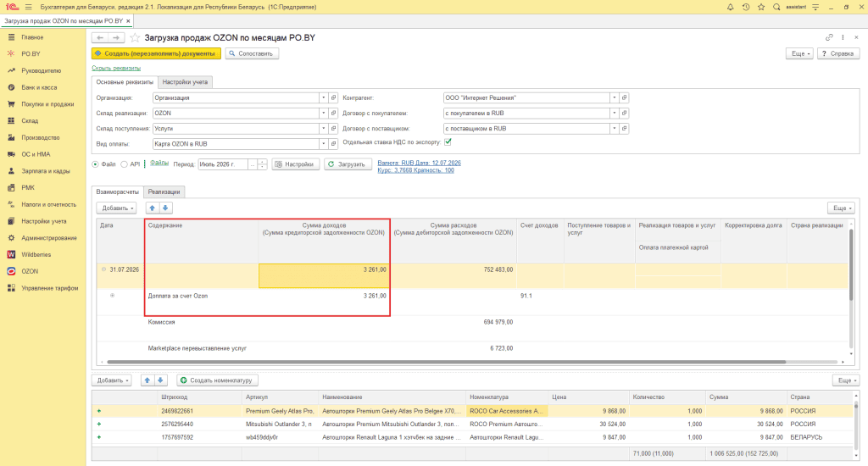Image resolution: width=868 pixels, height=466 pixels.
Task: Open the notifications bell icon
Action: click(730, 7)
